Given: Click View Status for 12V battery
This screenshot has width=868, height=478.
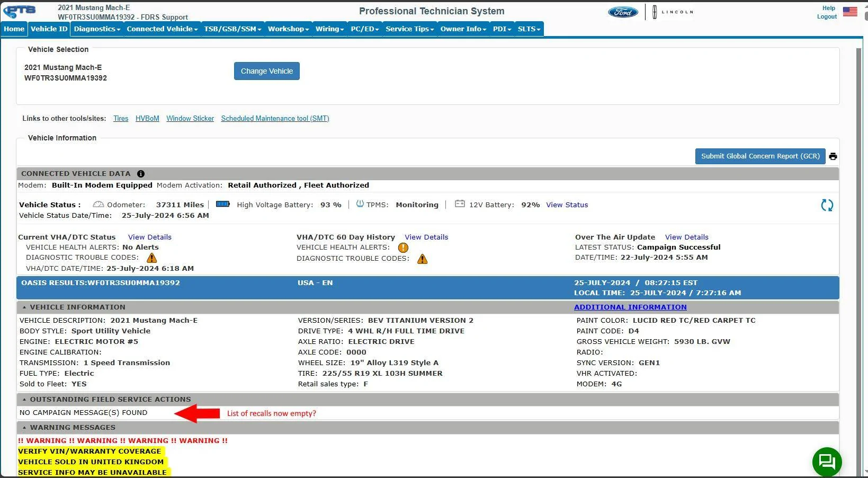Looking at the screenshot, I should click(x=567, y=205).
